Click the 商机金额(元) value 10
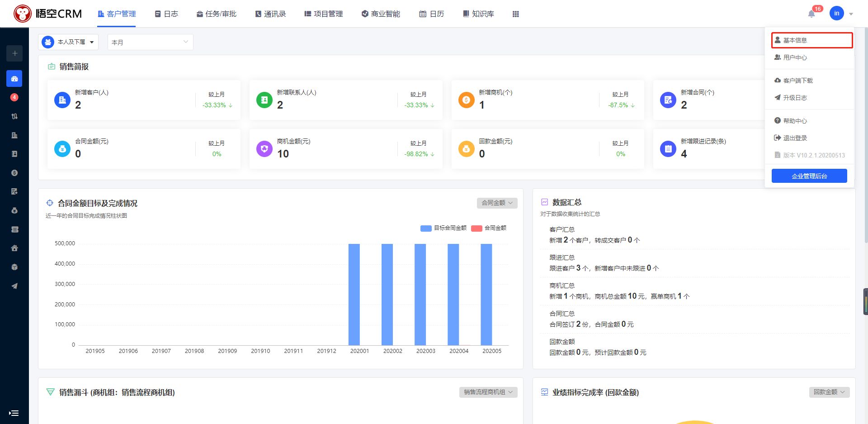Screen dimensions: 868x424 click(x=283, y=154)
